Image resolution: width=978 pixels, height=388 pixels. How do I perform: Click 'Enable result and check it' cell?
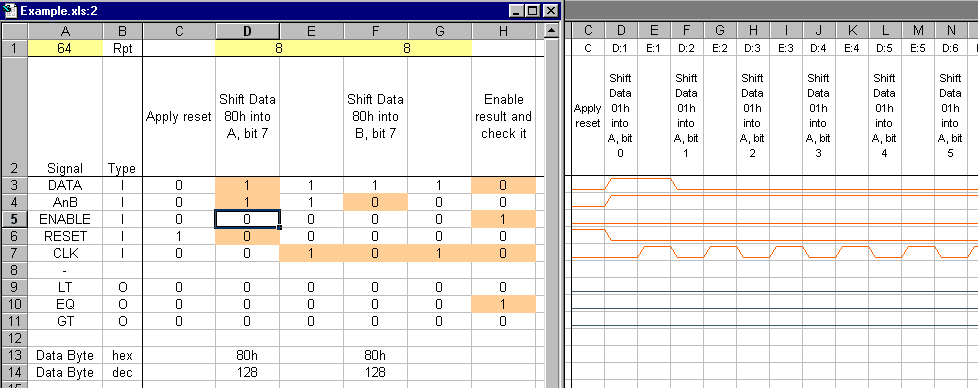click(503, 117)
